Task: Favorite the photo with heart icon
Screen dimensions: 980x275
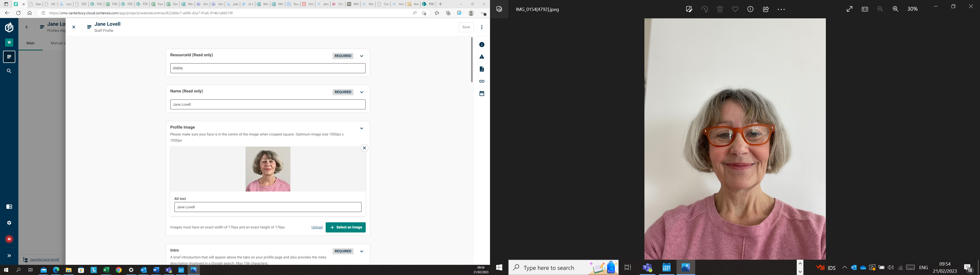Action: point(735,9)
